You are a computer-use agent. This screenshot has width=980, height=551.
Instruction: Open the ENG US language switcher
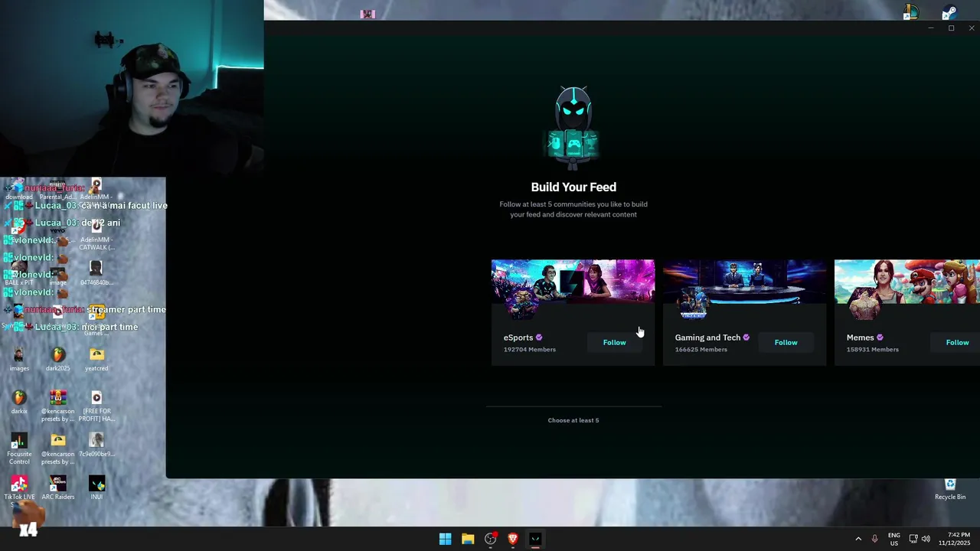pyautogui.click(x=894, y=539)
